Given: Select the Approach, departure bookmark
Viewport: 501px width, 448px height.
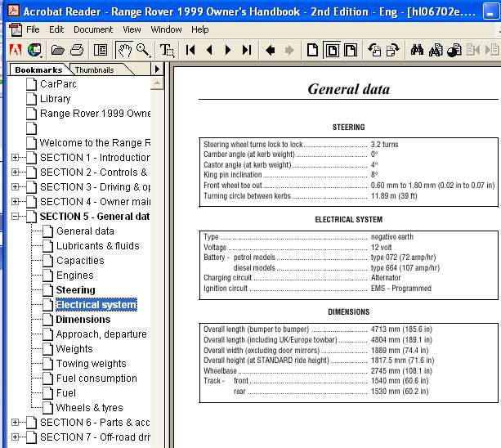Looking at the screenshot, I should (101, 334).
